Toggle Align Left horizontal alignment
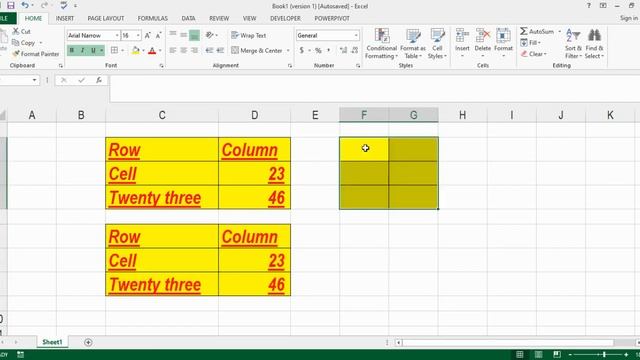640x360 pixels. 173,50
